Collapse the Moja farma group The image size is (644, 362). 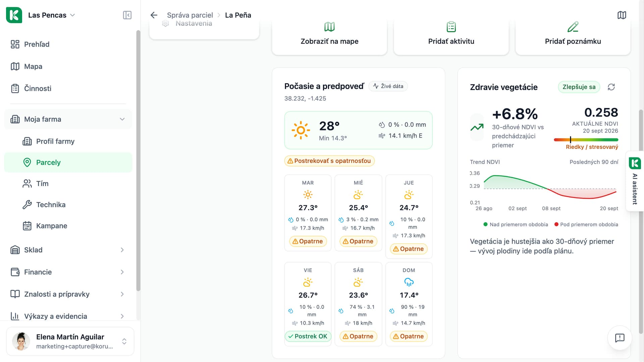tap(68, 119)
